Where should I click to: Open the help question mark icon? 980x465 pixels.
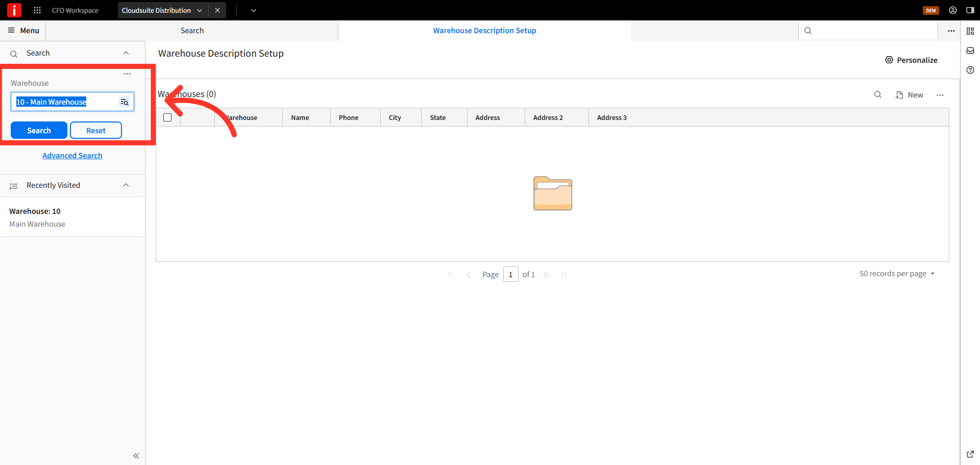[x=970, y=70]
